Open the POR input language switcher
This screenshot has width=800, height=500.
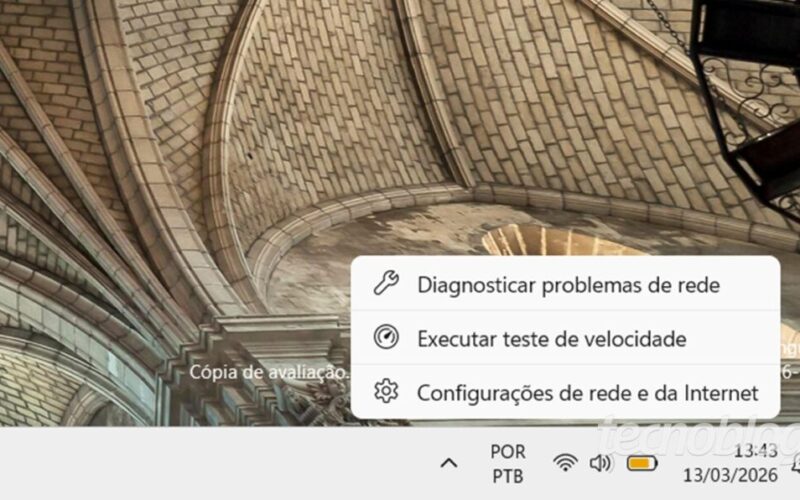[x=507, y=452]
